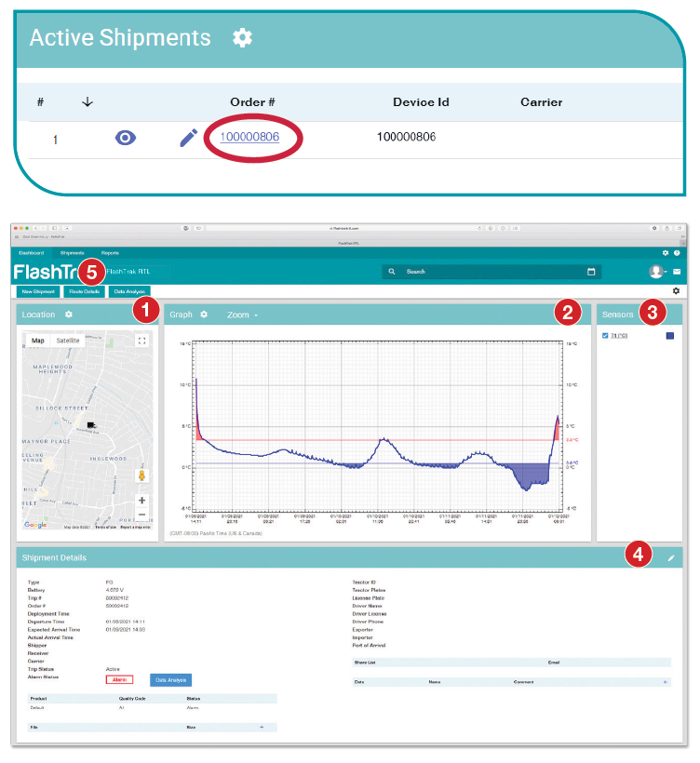The height and width of the screenshot is (763, 700).
Task: Open order number 100000806 link
Action: pyautogui.click(x=249, y=137)
